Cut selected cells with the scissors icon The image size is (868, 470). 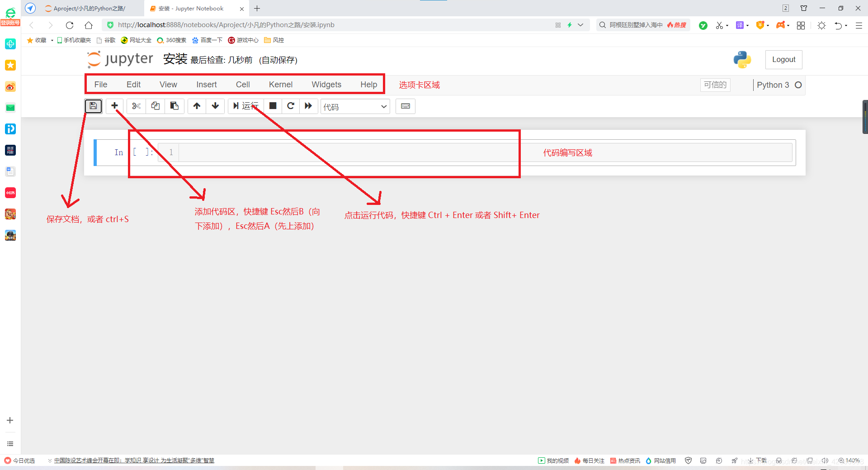[x=136, y=106]
